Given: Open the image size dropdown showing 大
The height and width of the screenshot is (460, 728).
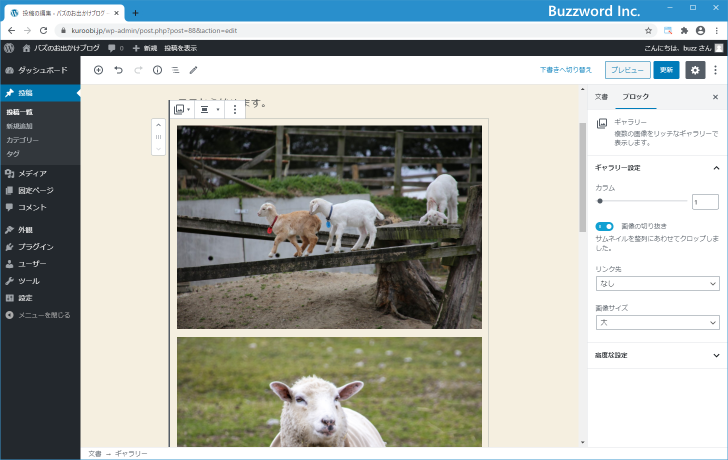Looking at the screenshot, I should tap(657, 322).
